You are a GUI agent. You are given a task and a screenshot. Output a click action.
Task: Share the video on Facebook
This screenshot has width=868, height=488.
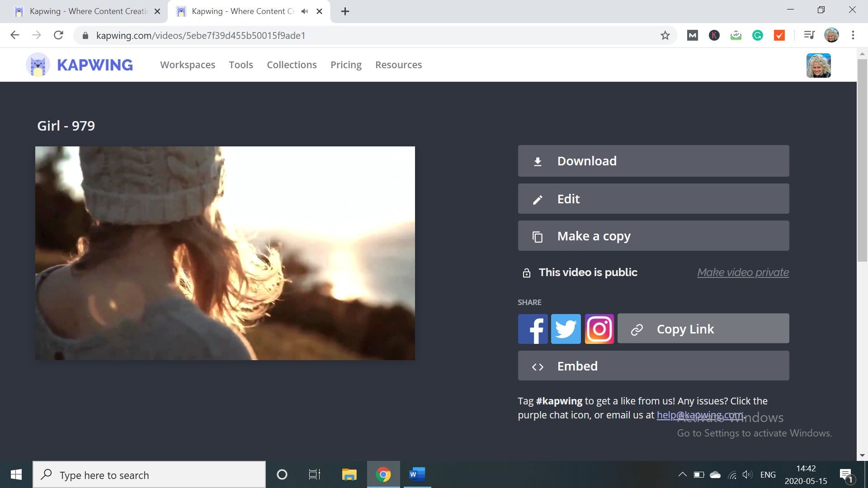(533, 329)
